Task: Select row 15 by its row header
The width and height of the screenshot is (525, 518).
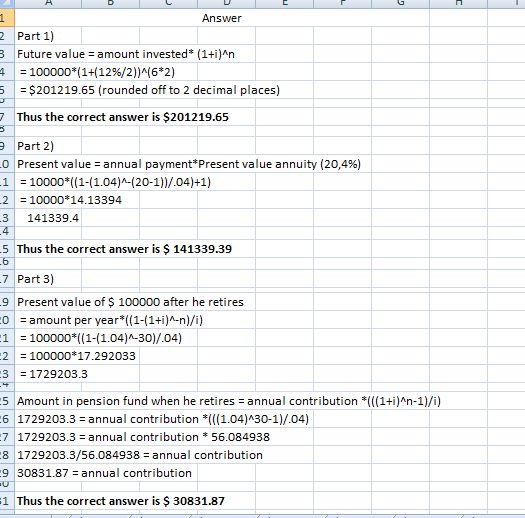Action: tap(7, 249)
